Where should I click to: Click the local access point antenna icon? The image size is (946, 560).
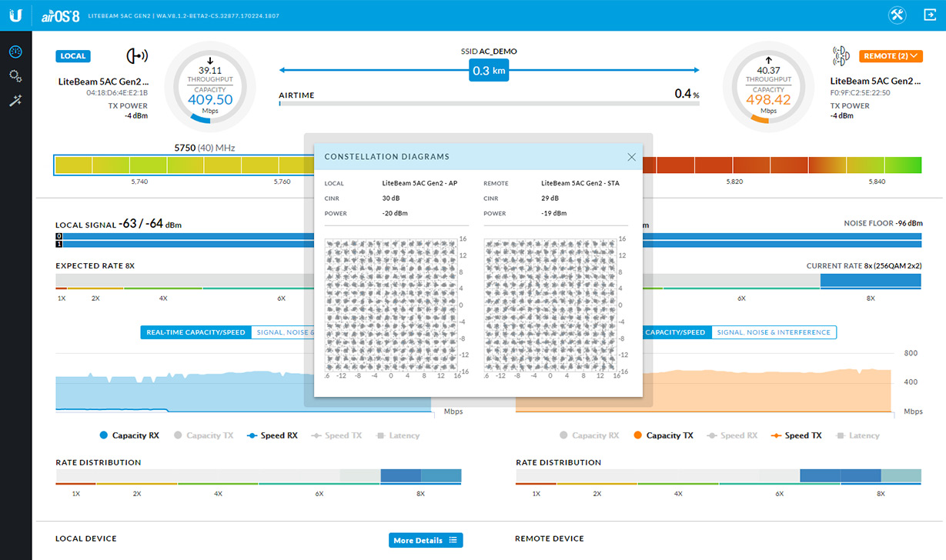(137, 56)
